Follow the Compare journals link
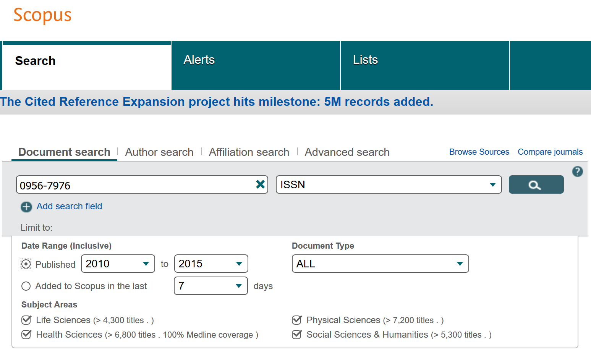591x364 pixels. [x=550, y=152]
